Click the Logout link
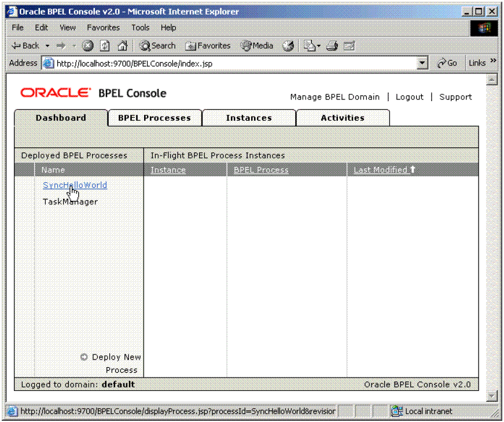Image resolution: width=504 pixels, height=422 pixels. [x=409, y=97]
